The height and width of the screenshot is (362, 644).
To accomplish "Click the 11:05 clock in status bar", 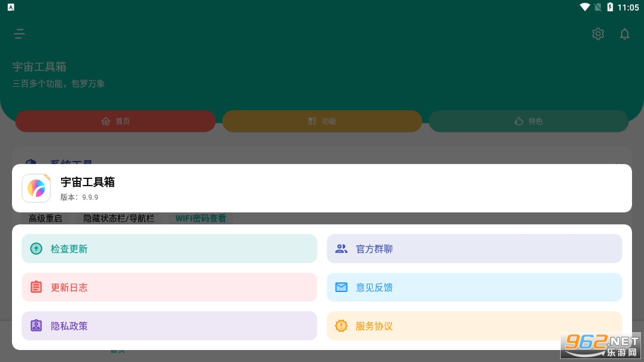I will point(628,7).
